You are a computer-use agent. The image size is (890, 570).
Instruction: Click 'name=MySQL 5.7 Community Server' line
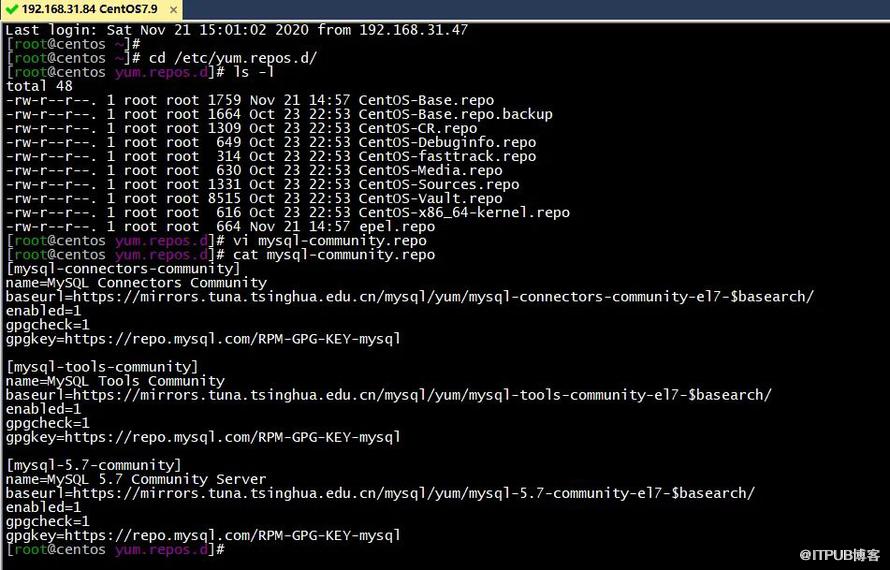click(x=136, y=479)
